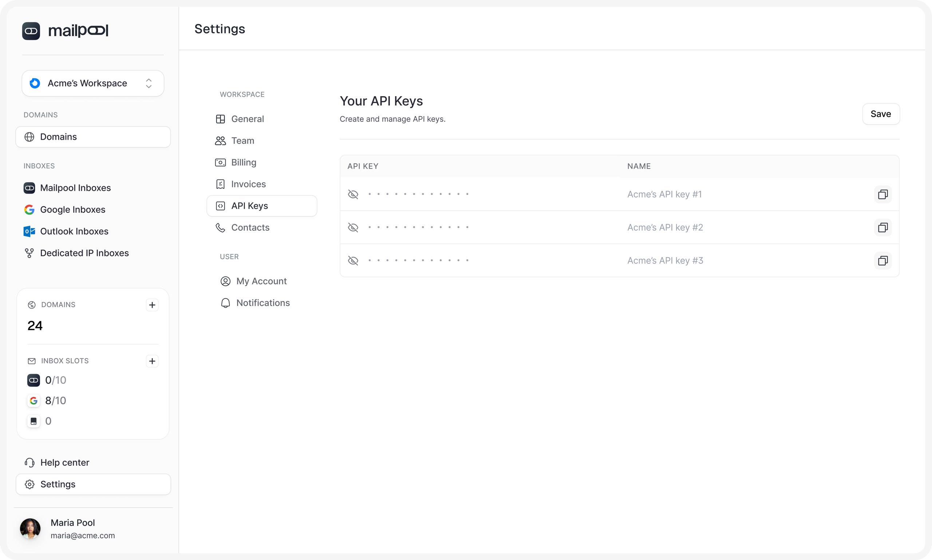Go to the Team settings section
Viewport: 932px width, 560px height.
pyautogui.click(x=242, y=141)
